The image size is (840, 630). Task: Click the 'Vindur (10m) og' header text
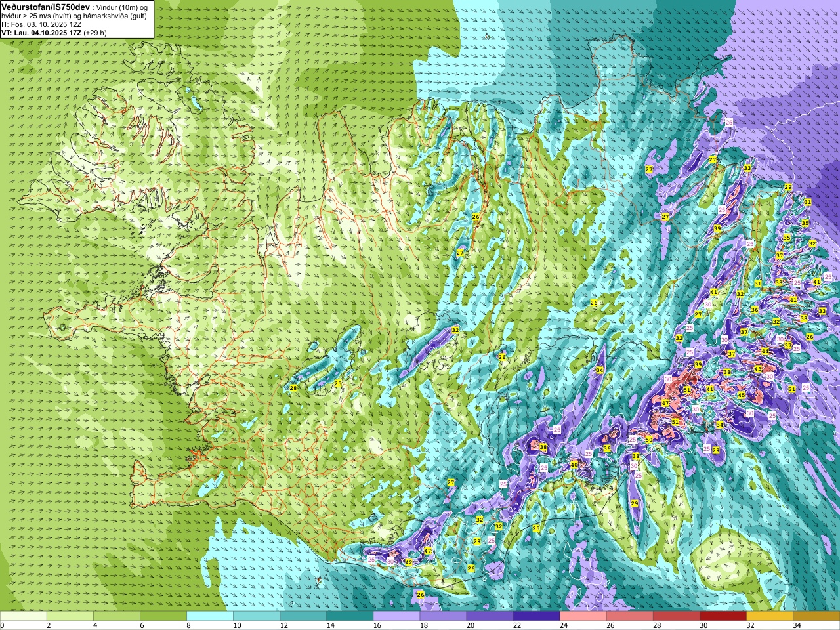click(122, 7)
